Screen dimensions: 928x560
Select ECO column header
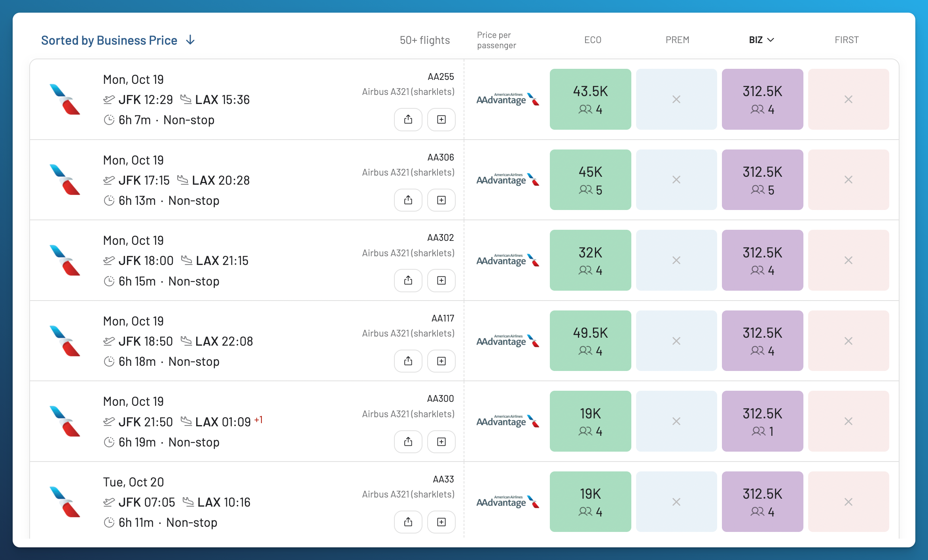[593, 40]
